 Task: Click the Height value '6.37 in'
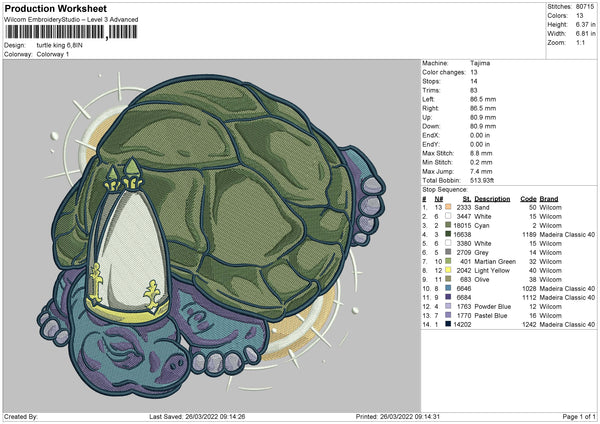point(585,24)
